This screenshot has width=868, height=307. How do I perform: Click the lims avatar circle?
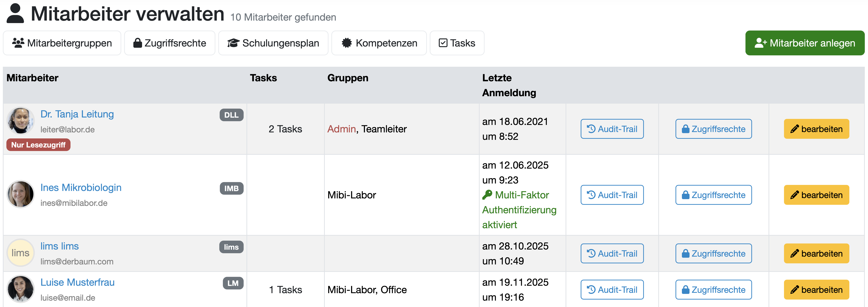coord(21,253)
